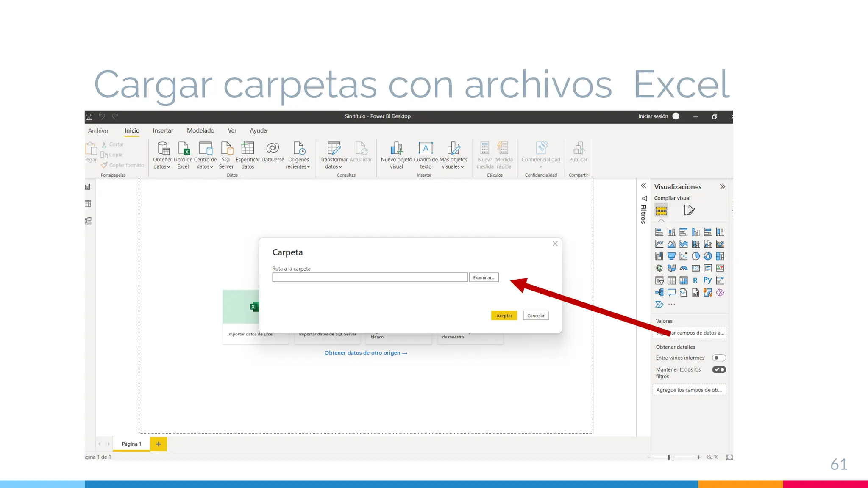Screen dimensions: 868x488
Task: Select the gauge visual
Action: pyautogui.click(x=683, y=268)
